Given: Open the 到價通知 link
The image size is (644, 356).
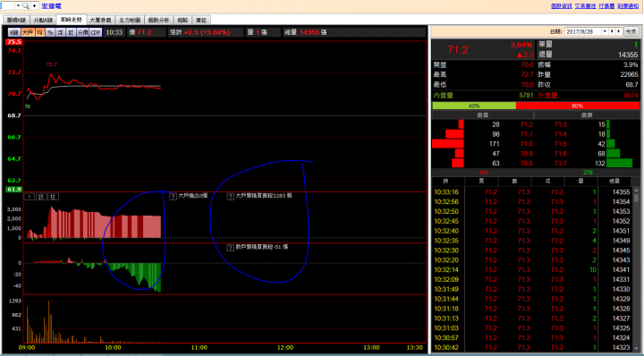Looking at the screenshot, I should coord(628,6).
